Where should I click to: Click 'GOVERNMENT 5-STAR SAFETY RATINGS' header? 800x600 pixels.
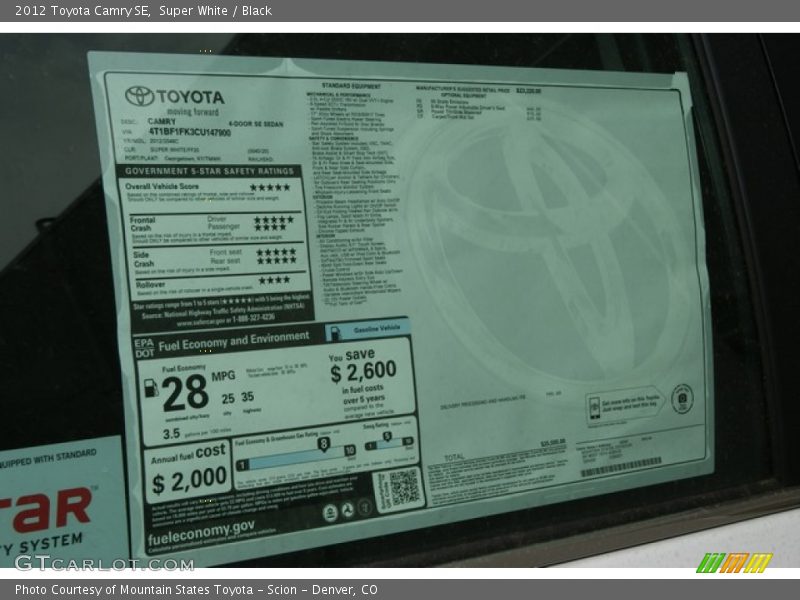pos(209,171)
